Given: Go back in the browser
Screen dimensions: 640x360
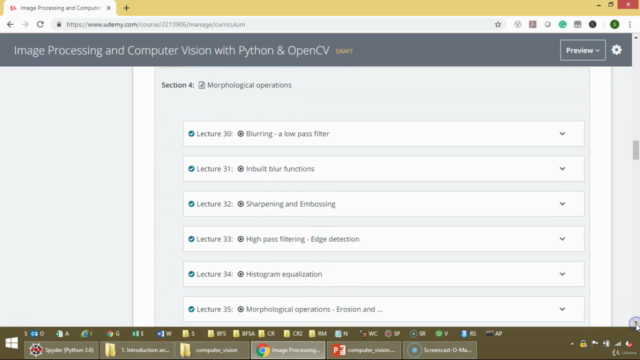Looking at the screenshot, I should pos(10,24).
